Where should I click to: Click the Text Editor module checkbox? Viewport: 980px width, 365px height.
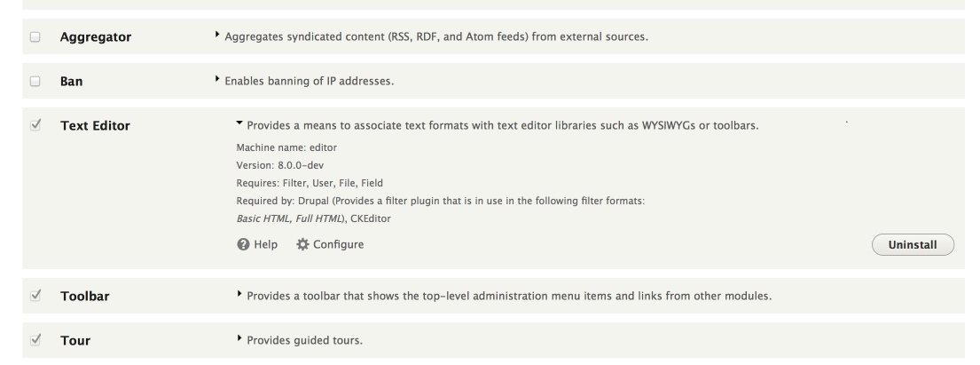pyautogui.click(x=35, y=125)
